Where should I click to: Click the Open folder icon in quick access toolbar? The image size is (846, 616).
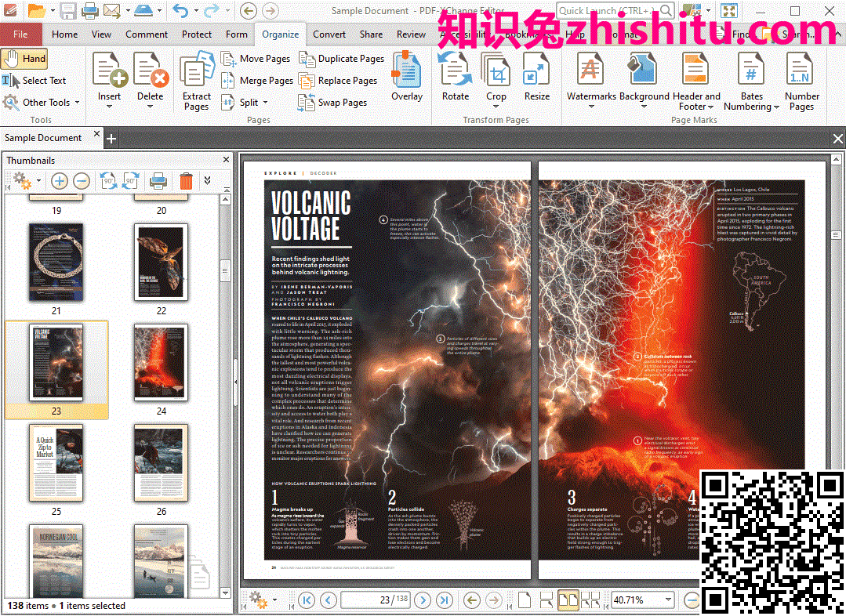(36, 10)
